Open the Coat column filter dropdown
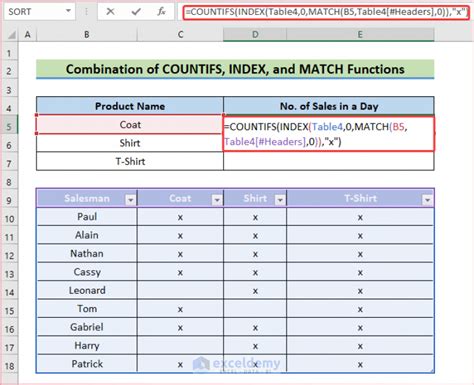This screenshot has height=385, width=474. [x=217, y=200]
